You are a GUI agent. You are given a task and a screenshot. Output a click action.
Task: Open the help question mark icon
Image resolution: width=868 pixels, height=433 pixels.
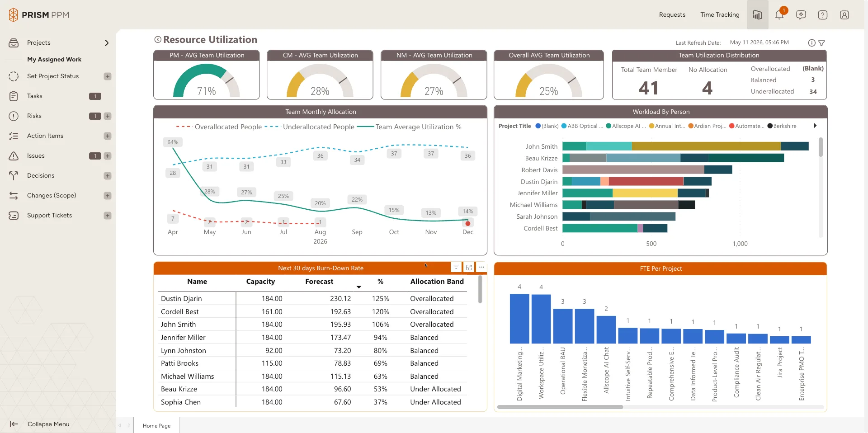click(x=823, y=15)
